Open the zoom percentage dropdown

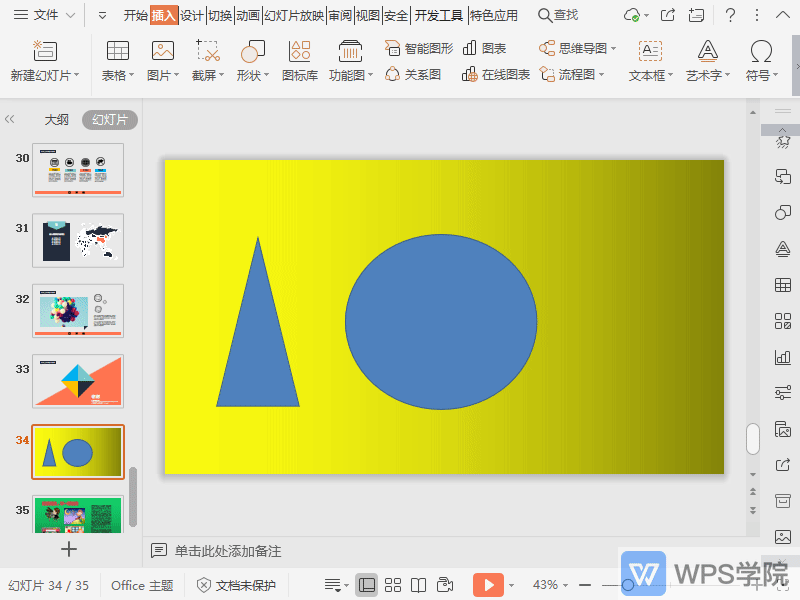coord(563,585)
